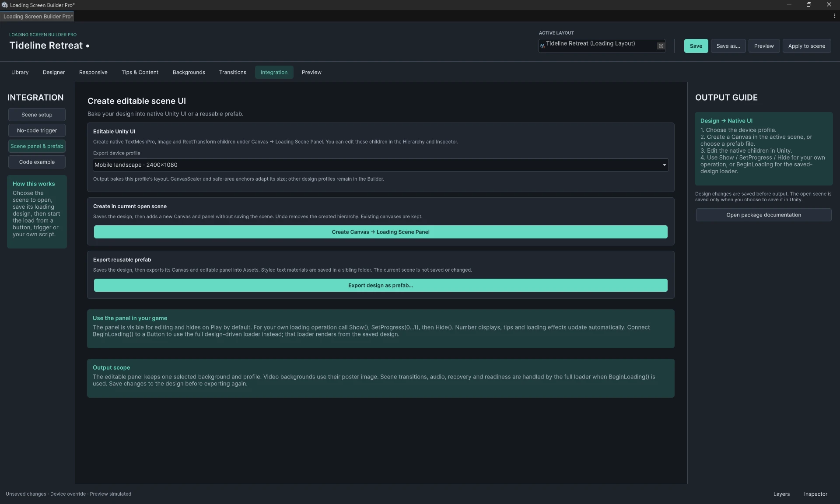Select the No-code trigger section
840x504 pixels.
click(37, 130)
